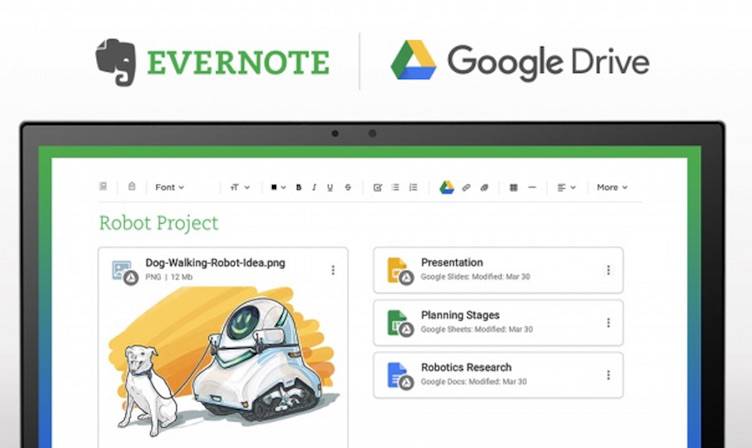Open options menu for Robotics Research card
Screen dimensions: 752x448
coord(608,375)
